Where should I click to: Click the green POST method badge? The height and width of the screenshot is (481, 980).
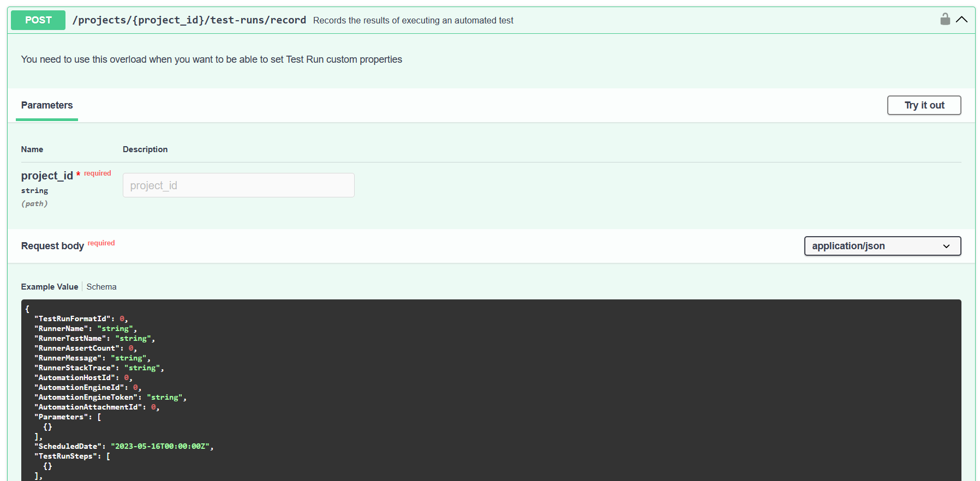(x=38, y=20)
